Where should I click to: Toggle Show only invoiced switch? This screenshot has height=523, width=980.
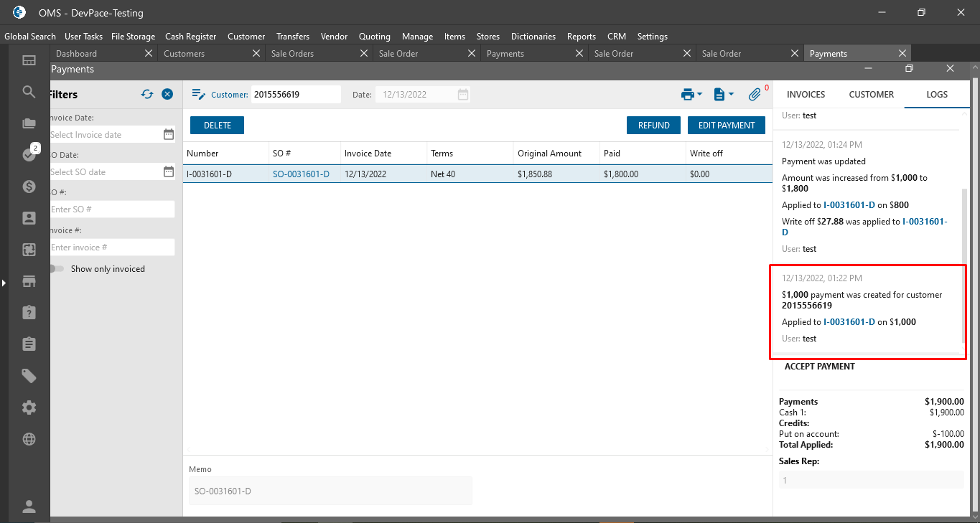coord(57,269)
